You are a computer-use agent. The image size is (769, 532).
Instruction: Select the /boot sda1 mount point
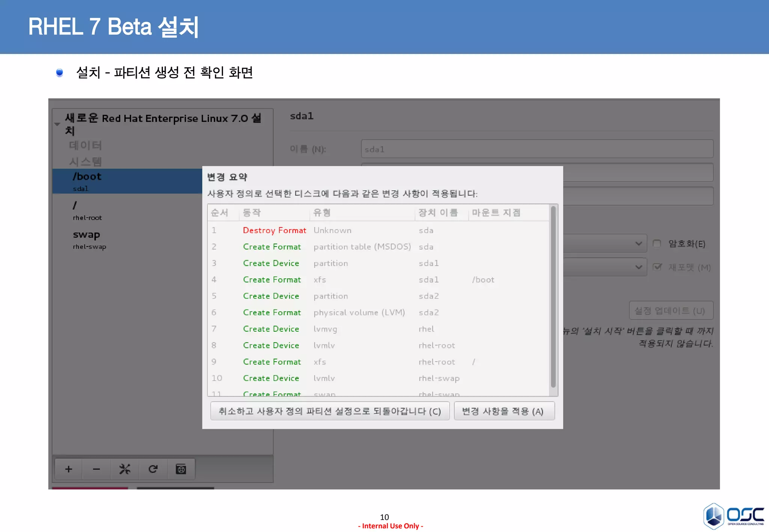tap(127, 181)
